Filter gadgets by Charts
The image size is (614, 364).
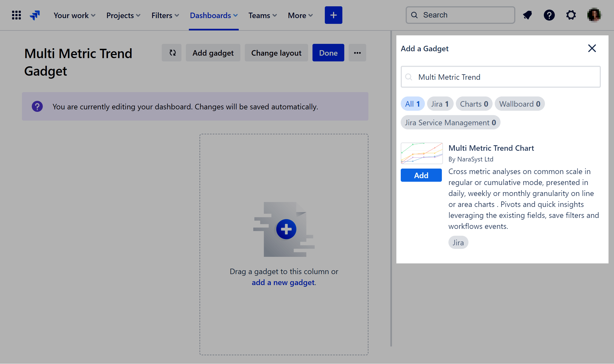474,104
